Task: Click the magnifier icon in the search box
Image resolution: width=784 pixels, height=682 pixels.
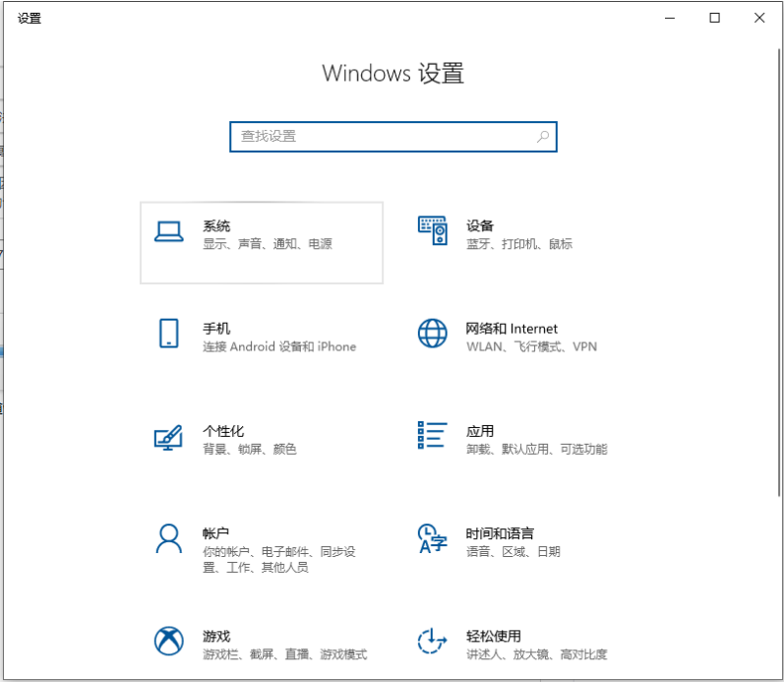Action: [543, 137]
